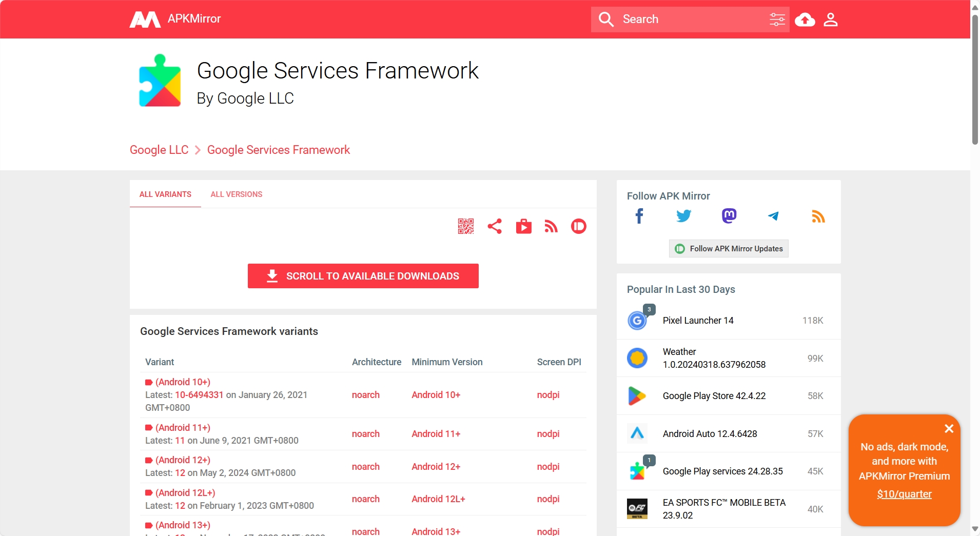The image size is (980, 536).
Task: Open Android Auto 12.4.6428 listing
Action: 710,434
